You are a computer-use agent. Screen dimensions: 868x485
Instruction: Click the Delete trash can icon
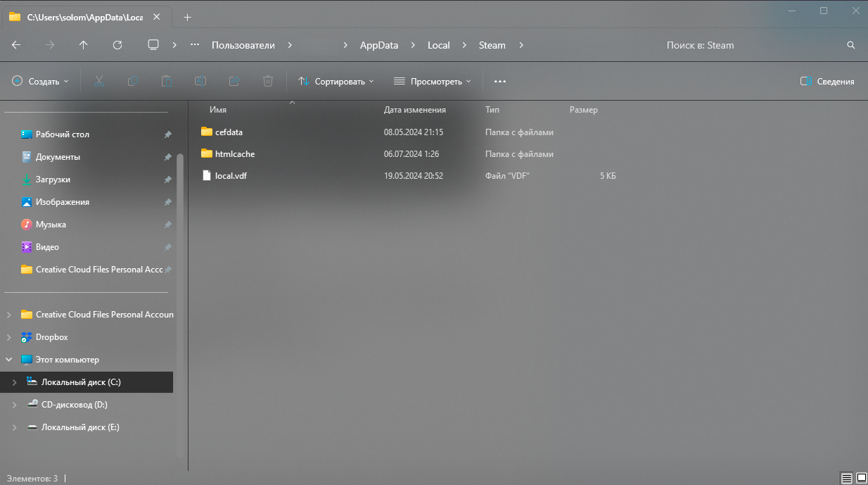pos(267,82)
